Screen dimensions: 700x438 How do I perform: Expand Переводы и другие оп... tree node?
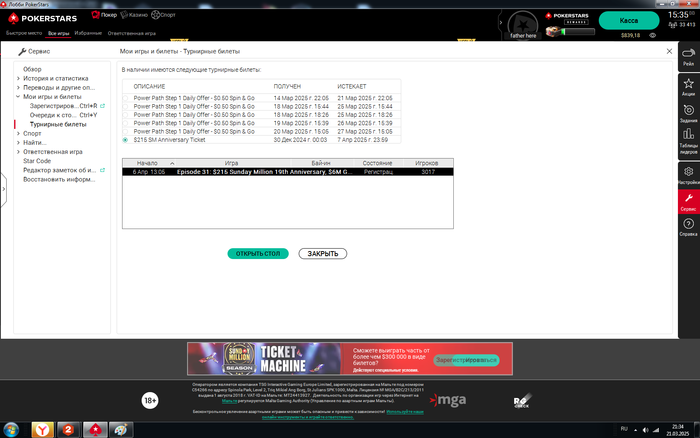tap(18, 88)
